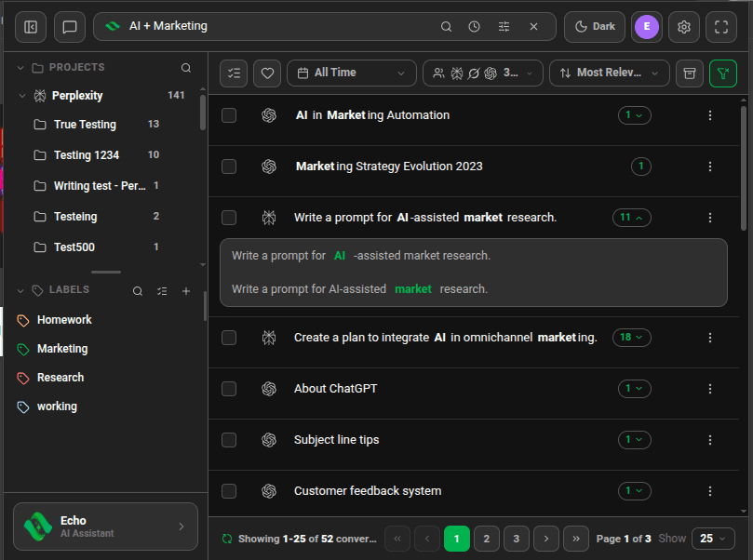Expand the 18 matches for omnichannel marketing
Image resolution: width=753 pixels, height=560 pixels.
pyautogui.click(x=631, y=338)
